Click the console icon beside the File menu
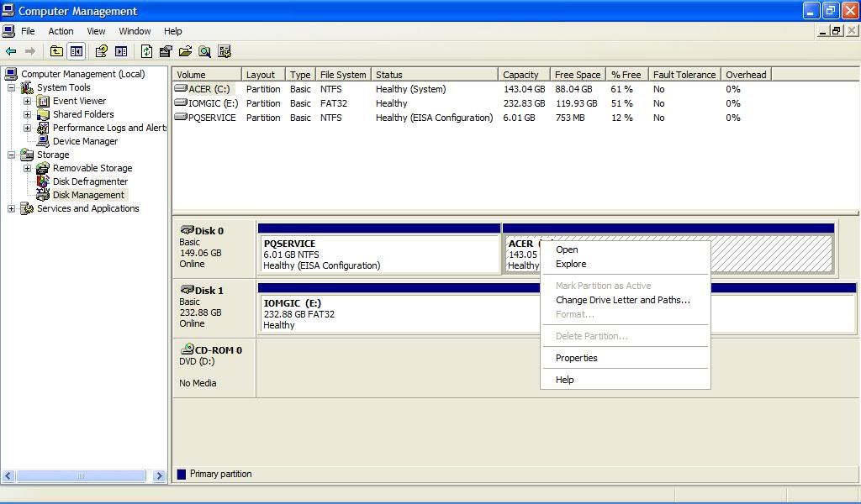 (8, 31)
